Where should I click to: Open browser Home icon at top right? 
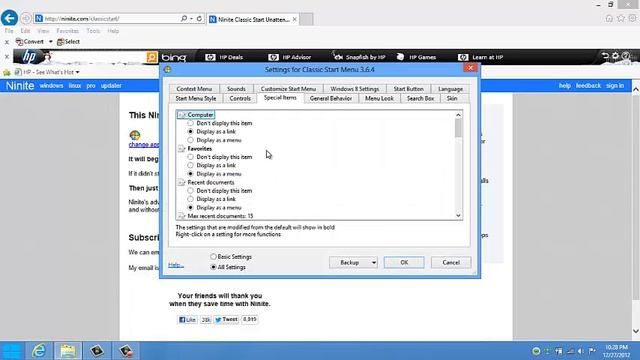tap(609, 18)
